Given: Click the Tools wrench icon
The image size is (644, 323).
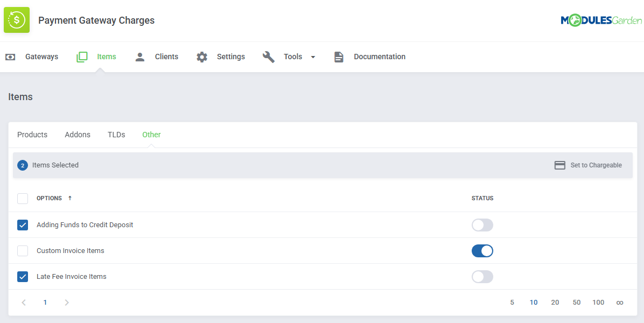Looking at the screenshot, I should click(269, 57).
